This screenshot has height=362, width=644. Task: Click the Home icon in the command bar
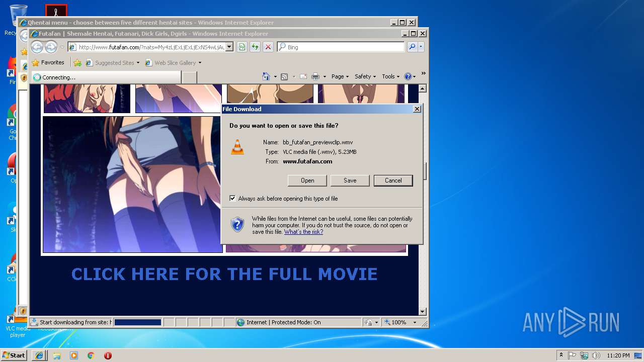click(267, 76)
